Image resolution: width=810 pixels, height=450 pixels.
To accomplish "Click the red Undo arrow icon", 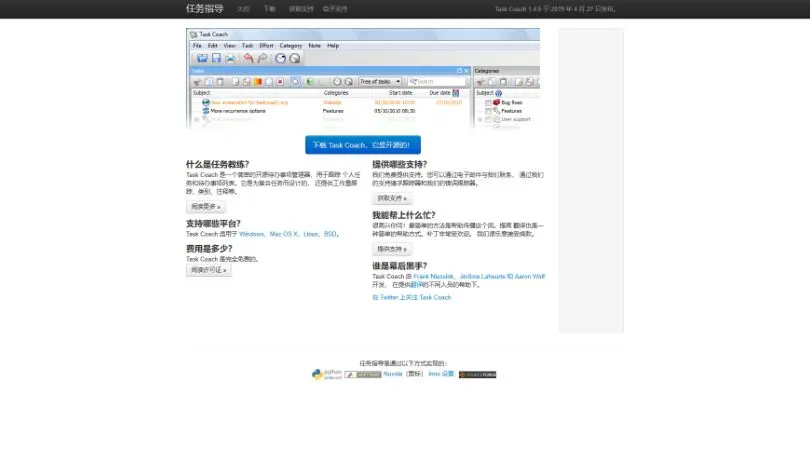I will tap(248, 58).
